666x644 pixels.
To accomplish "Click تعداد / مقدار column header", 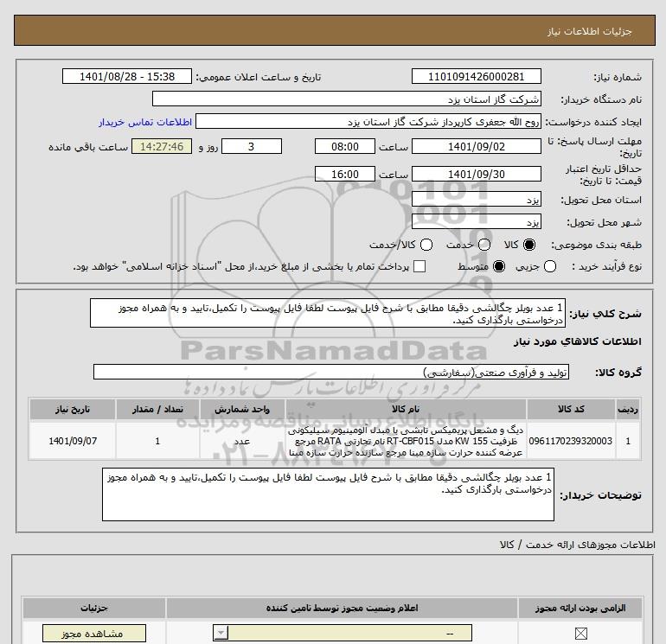I will coord(157,409).
